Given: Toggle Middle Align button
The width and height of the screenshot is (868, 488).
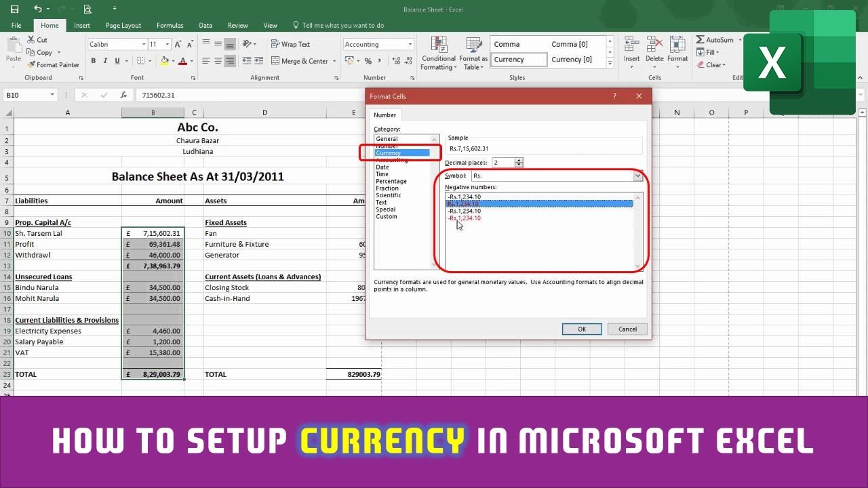Looking at the screenshot, I should coord(218,44).
